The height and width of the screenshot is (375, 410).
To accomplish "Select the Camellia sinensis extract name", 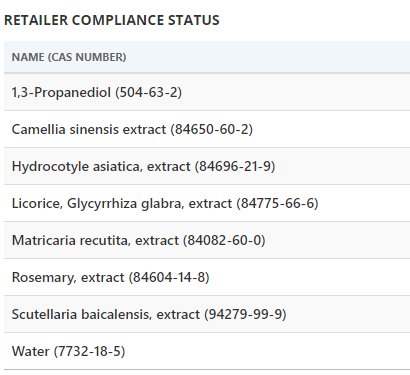I will tap(89, 129).
